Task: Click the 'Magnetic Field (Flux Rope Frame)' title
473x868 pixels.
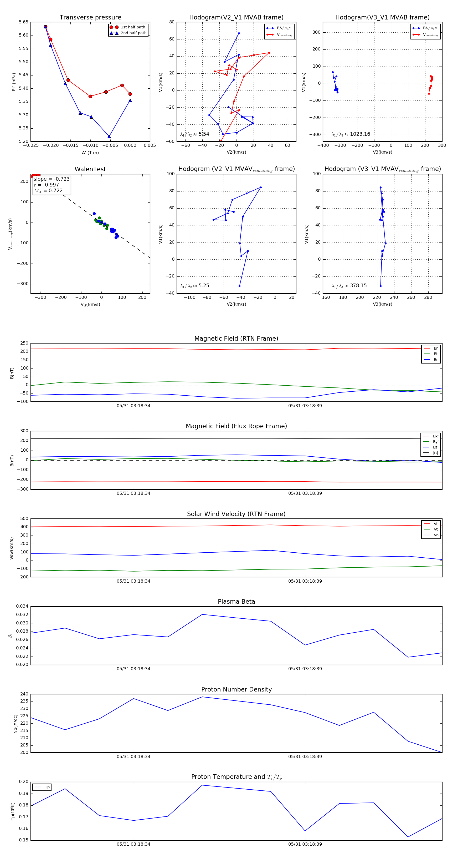Action: 236,426
